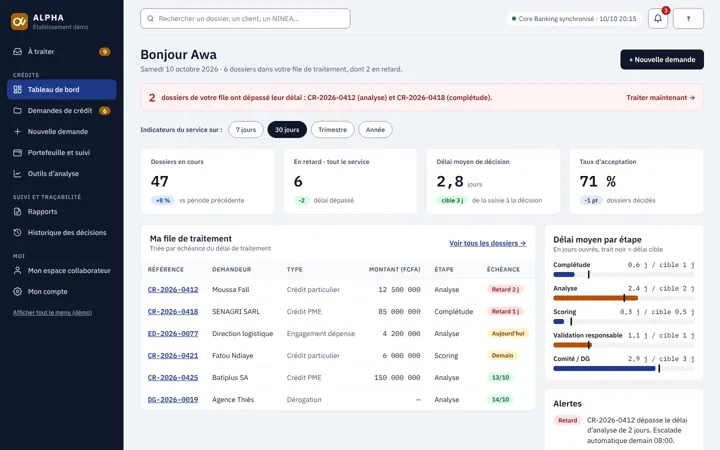Screen dimensions: 720x450
Task: Click the badge 6 on Demandes de crédit
Action: tap(105, 111)
